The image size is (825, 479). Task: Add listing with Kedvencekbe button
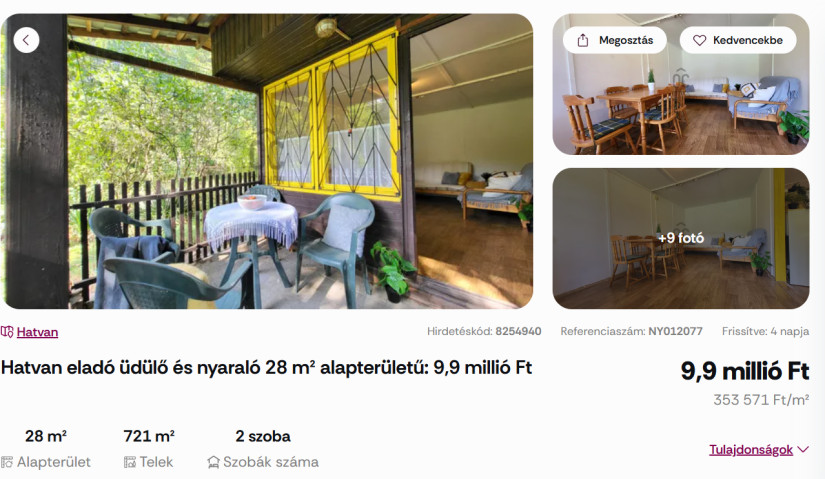coord(738,40)
